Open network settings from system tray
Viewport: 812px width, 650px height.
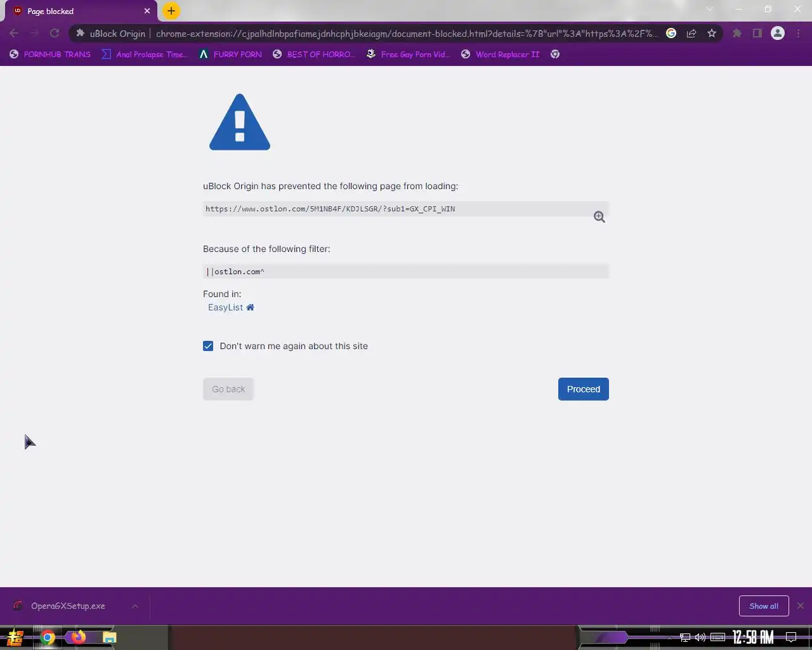click(x=685, y=637)
